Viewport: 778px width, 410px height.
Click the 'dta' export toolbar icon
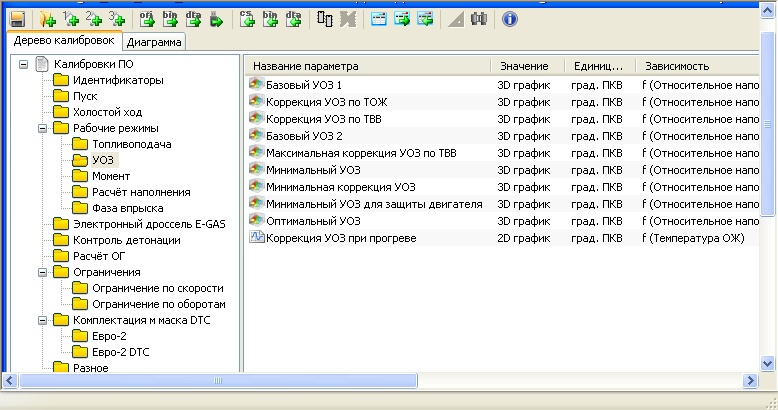192,18
